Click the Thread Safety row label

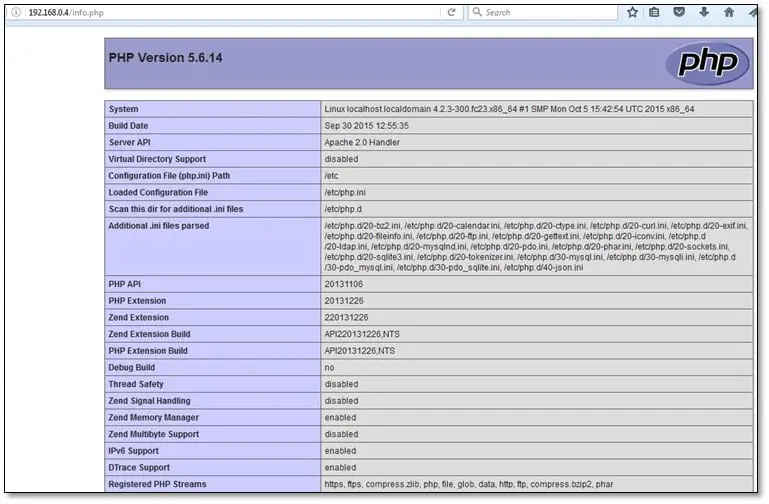[x=138, y=384]
